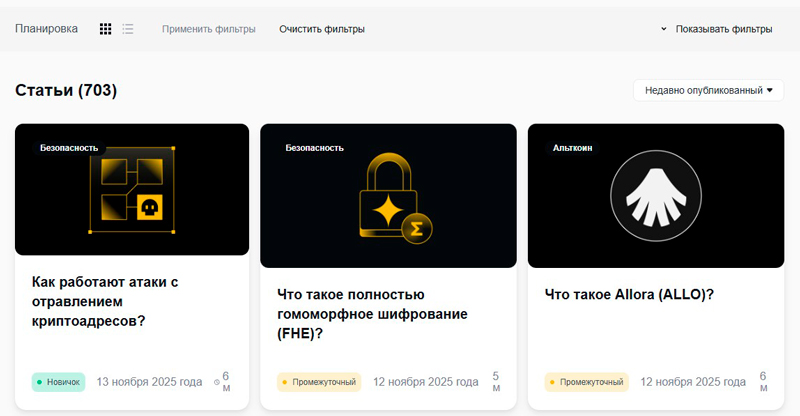800x416 pixels.
Task: Click the Применить фильтры button
Action: 208,29
